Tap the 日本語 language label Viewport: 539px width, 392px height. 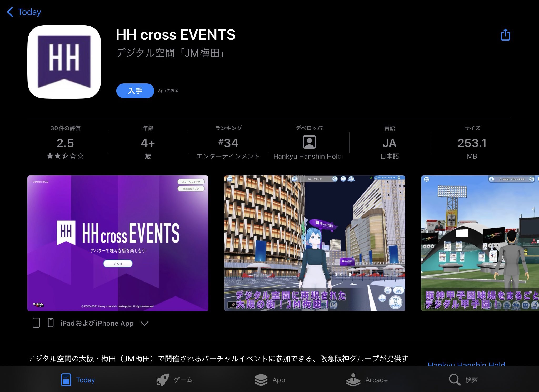pyautogui.click(x=390, y=156)
